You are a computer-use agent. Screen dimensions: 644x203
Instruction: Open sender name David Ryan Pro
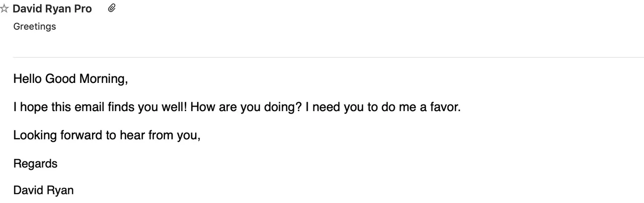point(52,9)
